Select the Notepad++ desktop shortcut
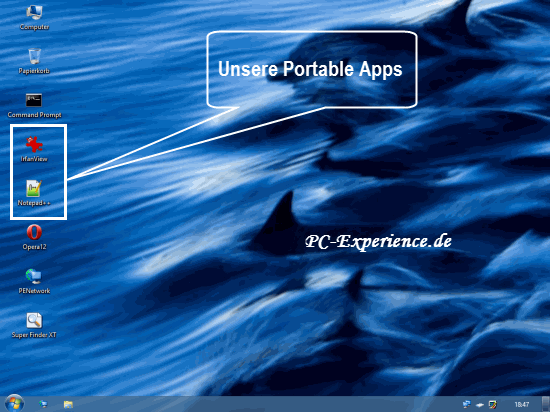Image resolution: width=550 pixels, height=412 pixels. click(34, 193)
